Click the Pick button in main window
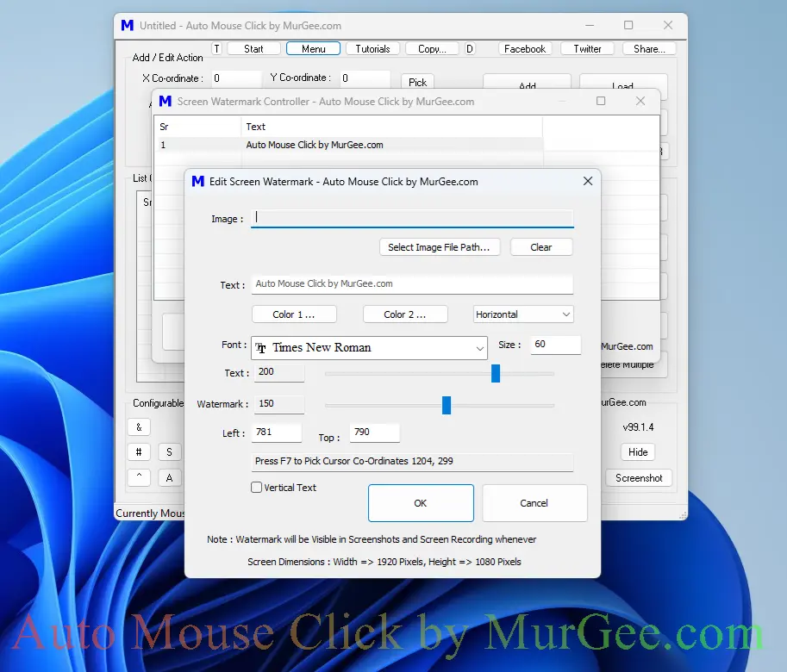Viewport: 787px width, 672px height. (x=417, y=82)
